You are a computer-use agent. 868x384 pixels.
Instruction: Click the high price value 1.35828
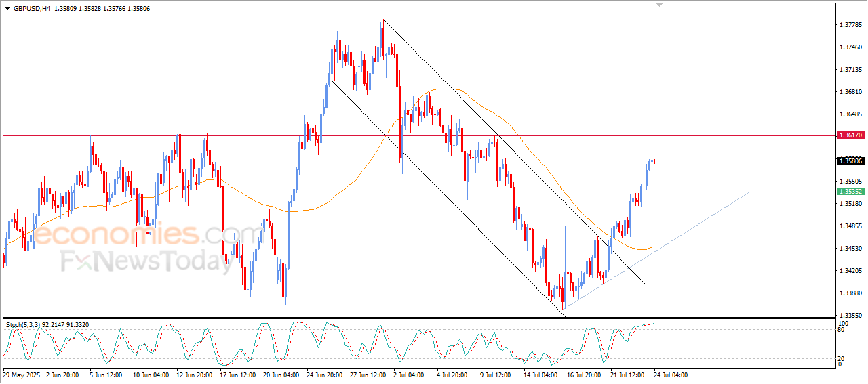[92, 9]
